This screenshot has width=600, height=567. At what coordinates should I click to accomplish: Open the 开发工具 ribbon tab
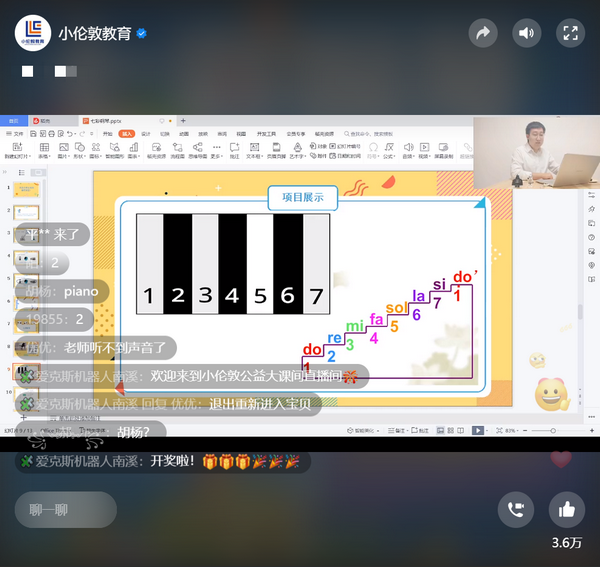pyautogui.click(x=266, y=134)
